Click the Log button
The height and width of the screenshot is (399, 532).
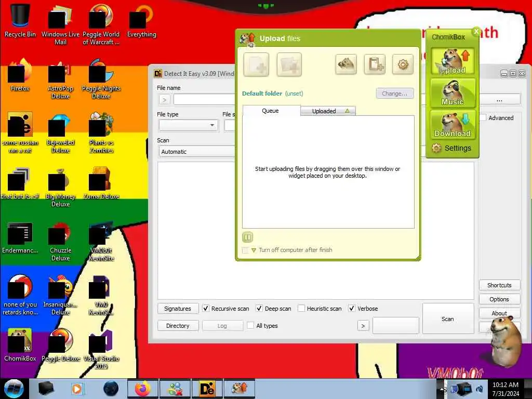[222, 326]
